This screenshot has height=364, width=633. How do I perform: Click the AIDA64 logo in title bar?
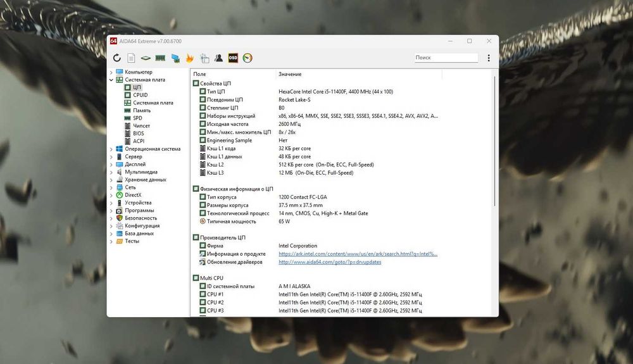coord(113,41)
